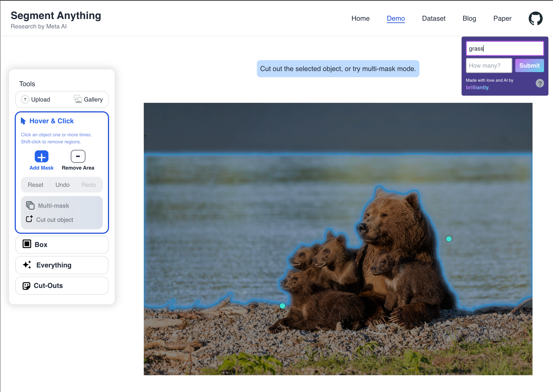Focus the grass text input
553x392 pixels.
point(505,48)
